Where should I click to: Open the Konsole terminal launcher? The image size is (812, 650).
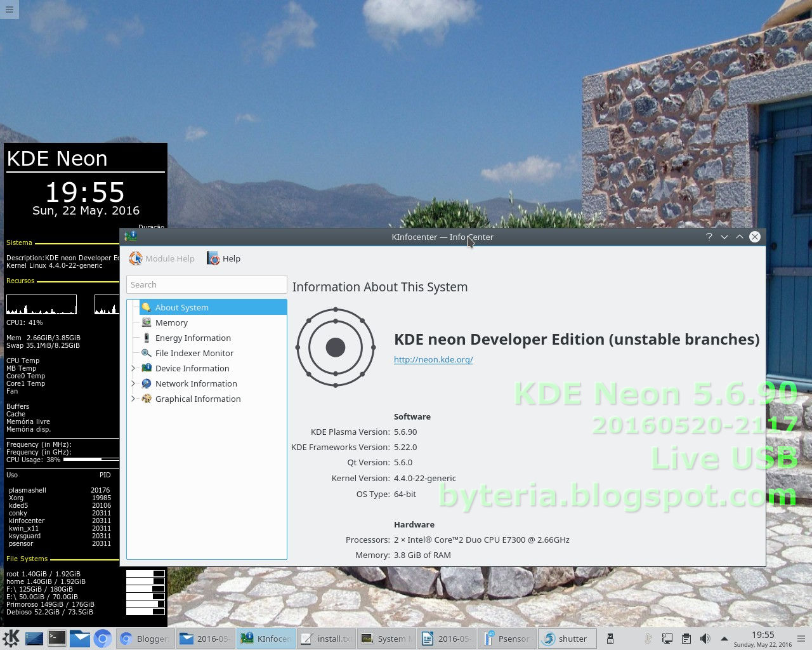pos(57,639)
